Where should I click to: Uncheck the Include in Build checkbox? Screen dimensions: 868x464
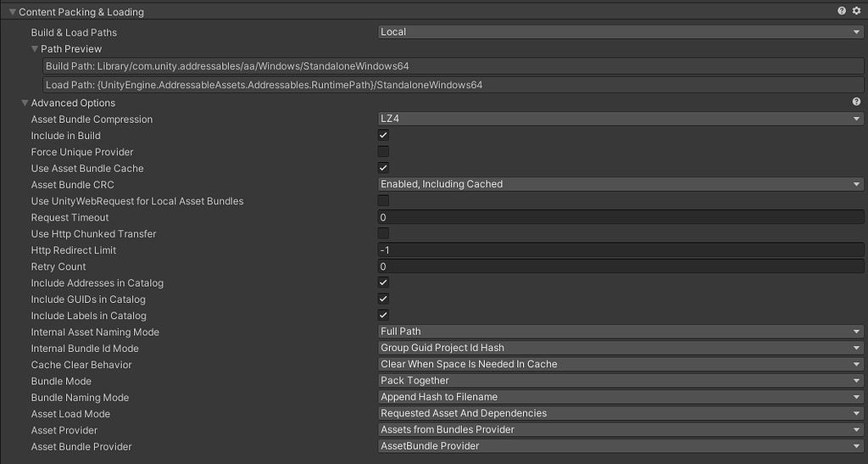383,136
